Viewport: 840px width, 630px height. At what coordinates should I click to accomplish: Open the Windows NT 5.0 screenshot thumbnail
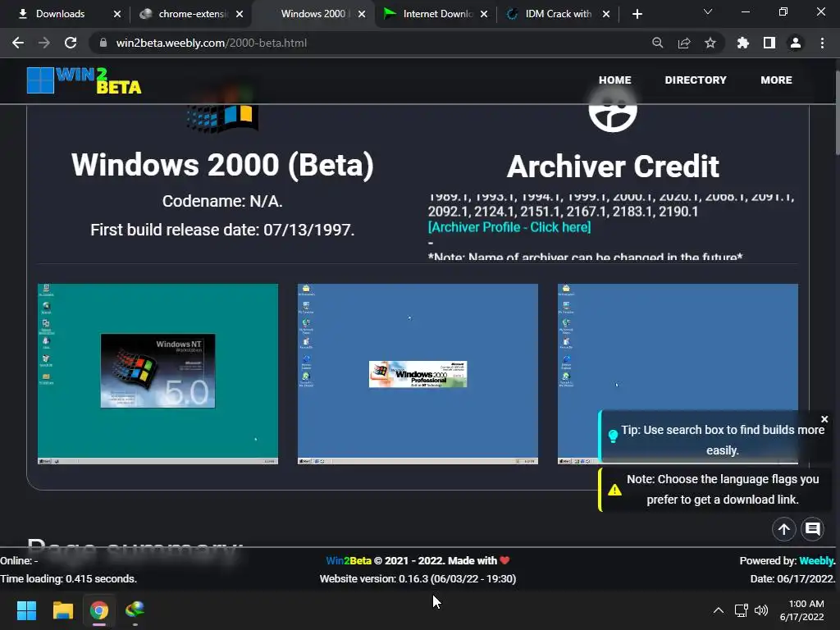pyautogui.click(x=157, y=374)
